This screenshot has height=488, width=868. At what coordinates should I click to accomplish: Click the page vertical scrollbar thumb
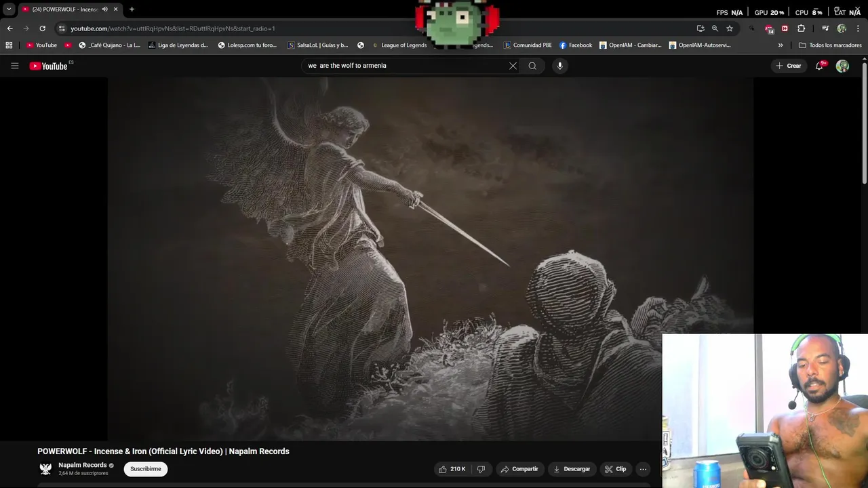[x=865, y=122]
